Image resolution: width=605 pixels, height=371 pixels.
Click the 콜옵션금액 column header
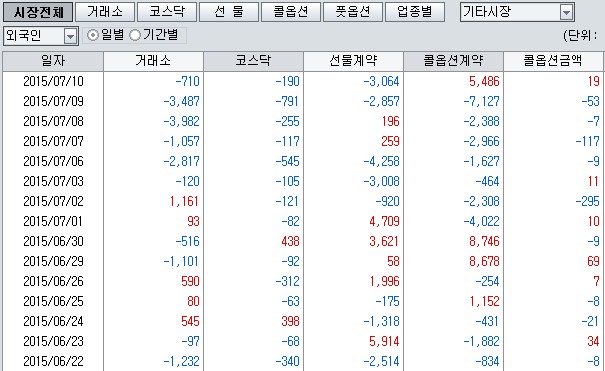(553, 61)
